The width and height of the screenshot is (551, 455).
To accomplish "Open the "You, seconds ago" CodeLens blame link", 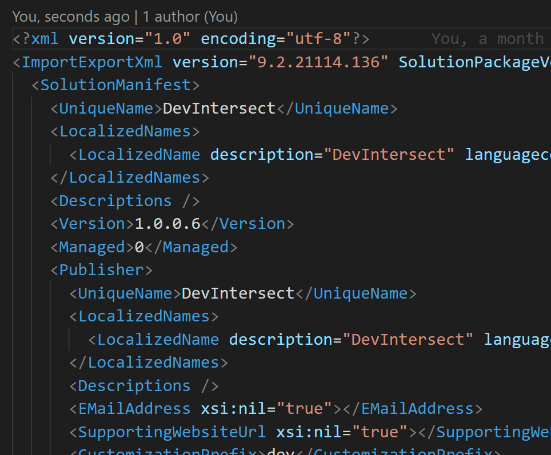I will [x=71, y=17].
